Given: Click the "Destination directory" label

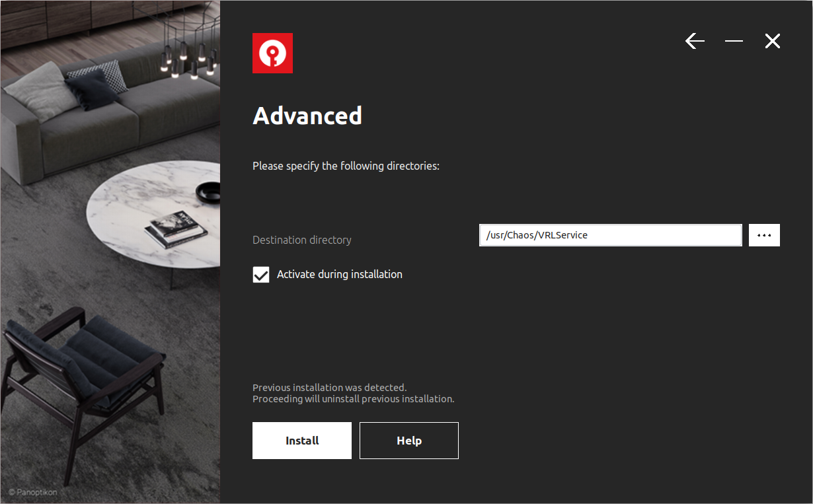Looking at the screenshot, I should (301, 240).
